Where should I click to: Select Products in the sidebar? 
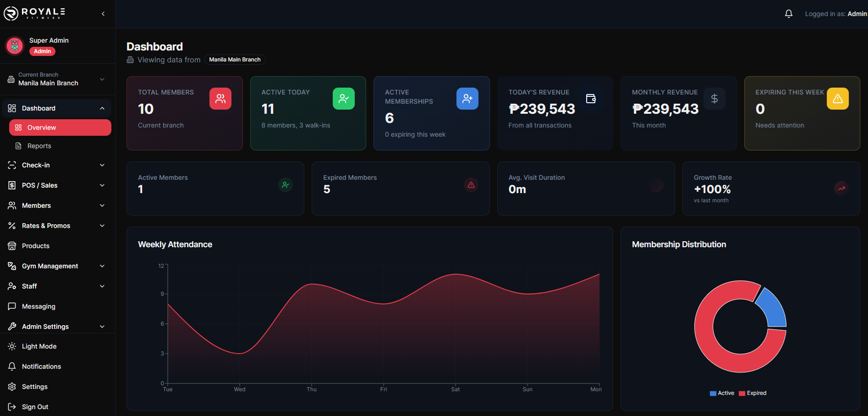click(36, 246)
